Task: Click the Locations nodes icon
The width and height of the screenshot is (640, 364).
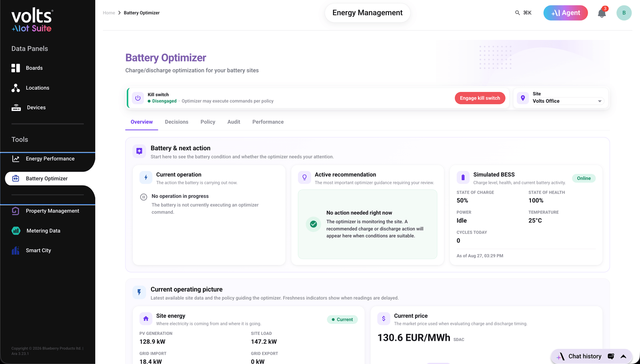Action: click(x=16, y=88)
